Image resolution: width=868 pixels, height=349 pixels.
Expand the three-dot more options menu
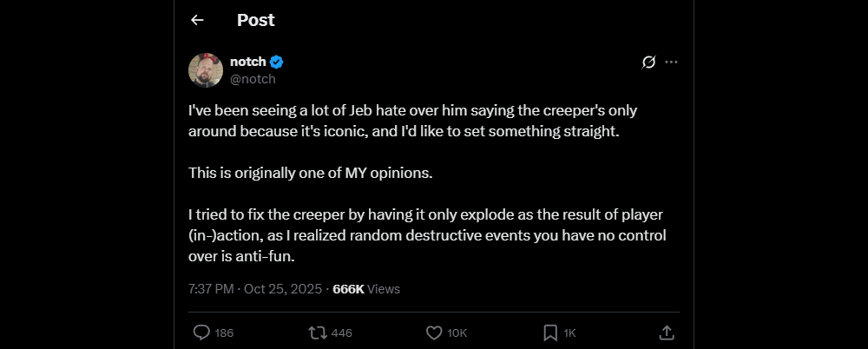[x=671, y=62]
